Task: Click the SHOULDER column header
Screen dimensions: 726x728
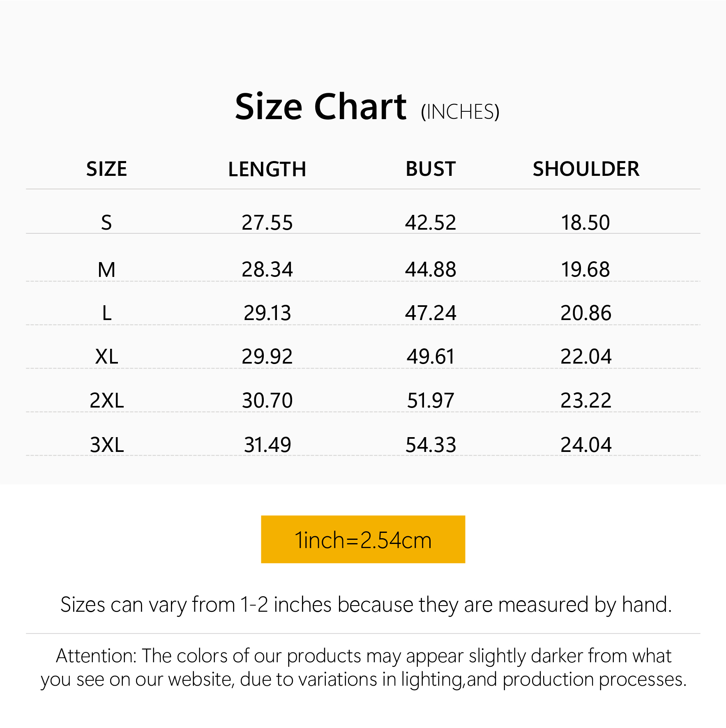Action: coord(586,169)
